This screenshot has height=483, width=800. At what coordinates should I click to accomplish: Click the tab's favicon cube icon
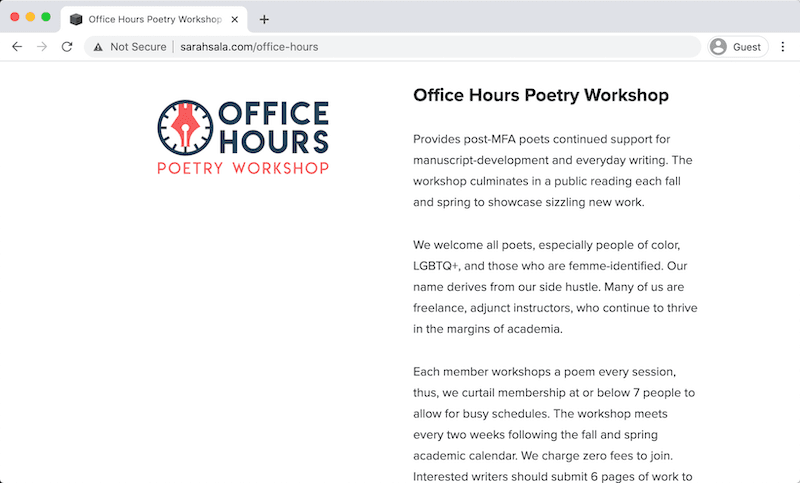(x=76, y=19)
